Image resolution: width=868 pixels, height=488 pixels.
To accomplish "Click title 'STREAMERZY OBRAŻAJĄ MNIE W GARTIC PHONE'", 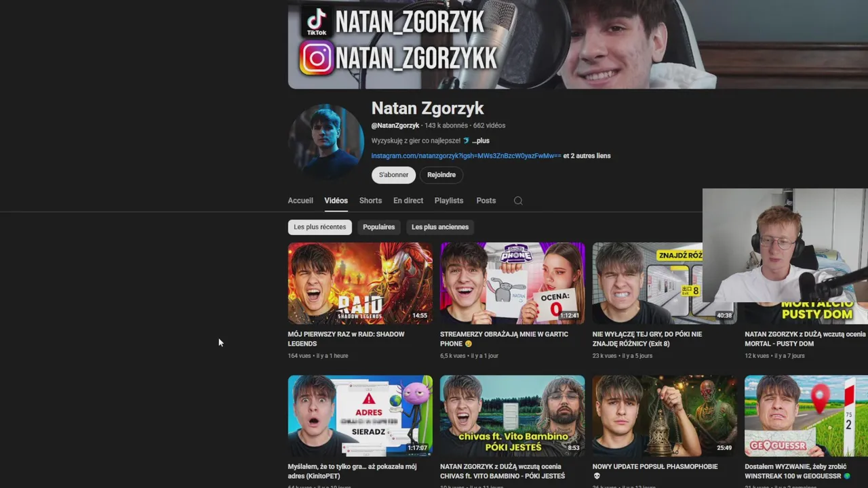I will point(504,339).
